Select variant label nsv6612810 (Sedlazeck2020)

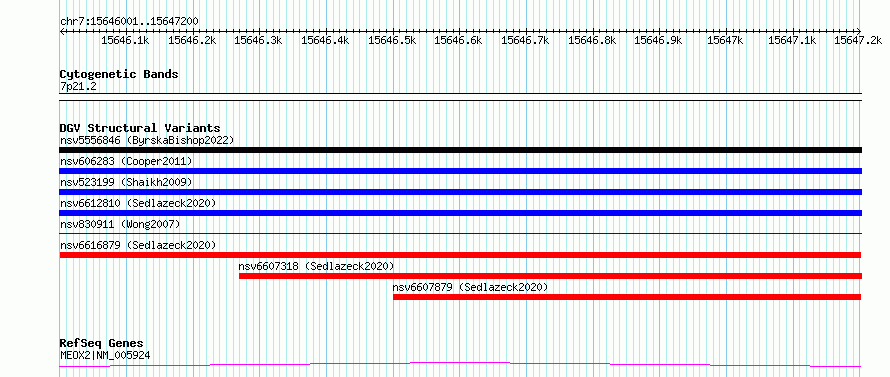[x=138, y=203]
